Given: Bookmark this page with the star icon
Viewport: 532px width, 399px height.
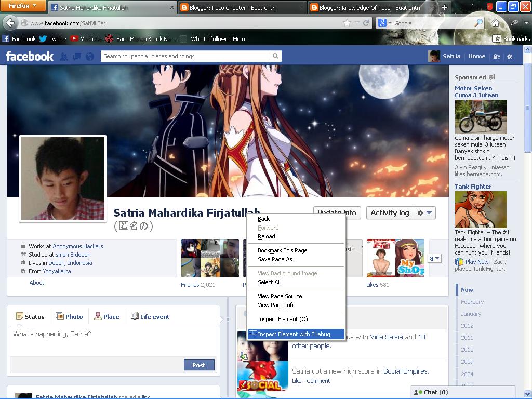Looking at the screenshot, I should tap(347, 23).
